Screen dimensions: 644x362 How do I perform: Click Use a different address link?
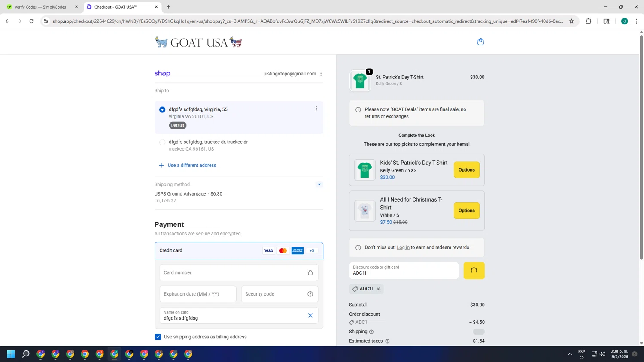coord(192,165)
